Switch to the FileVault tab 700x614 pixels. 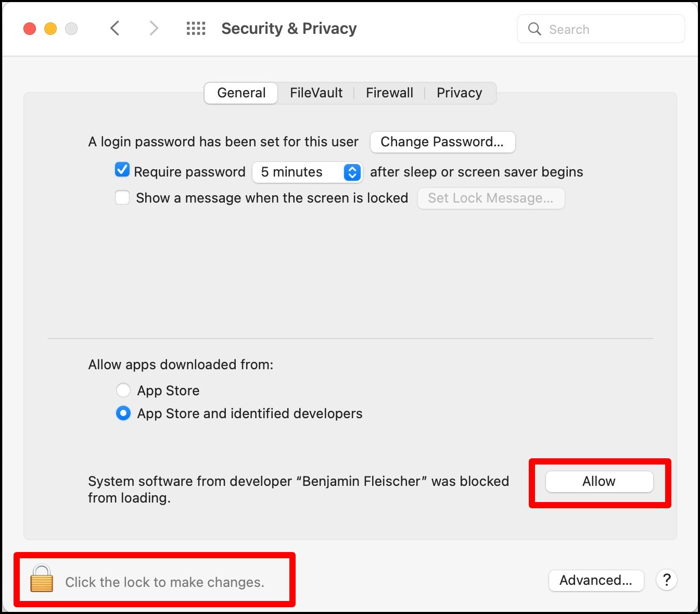coord(316,93)
